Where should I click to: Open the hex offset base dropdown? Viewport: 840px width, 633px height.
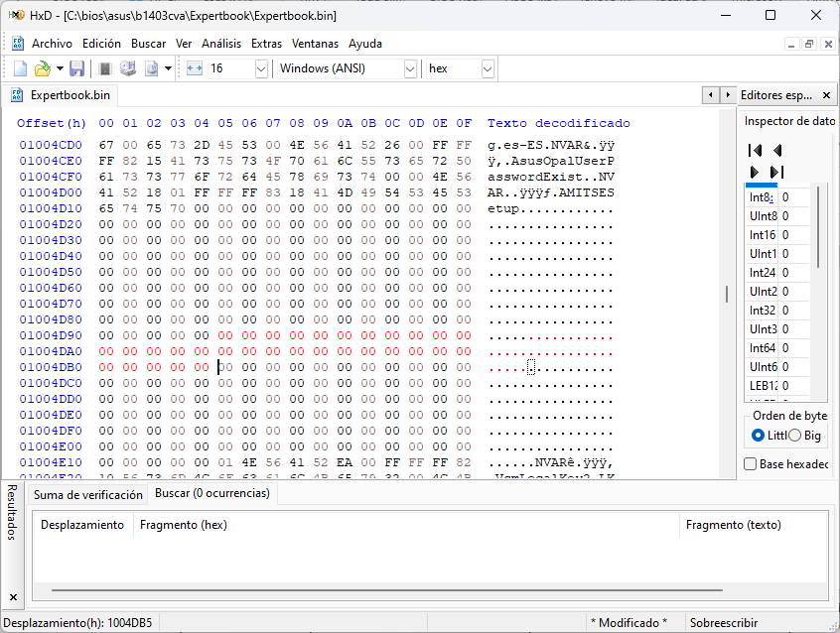coord(487,69)
